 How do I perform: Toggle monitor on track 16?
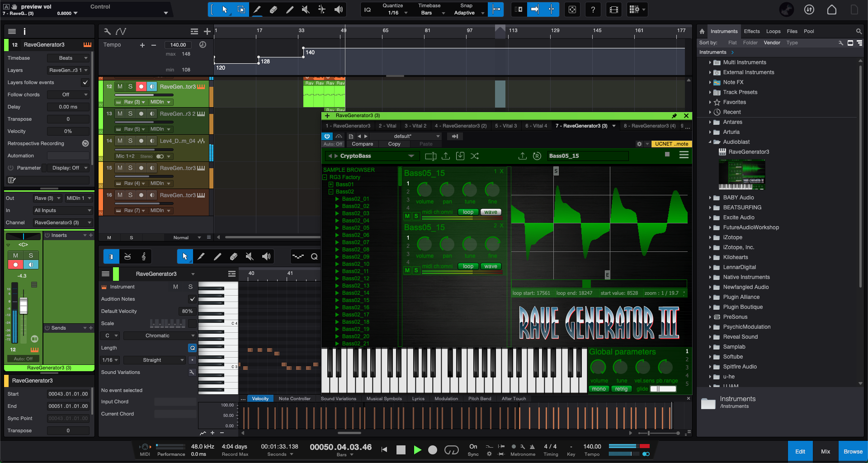coord(152,195)
